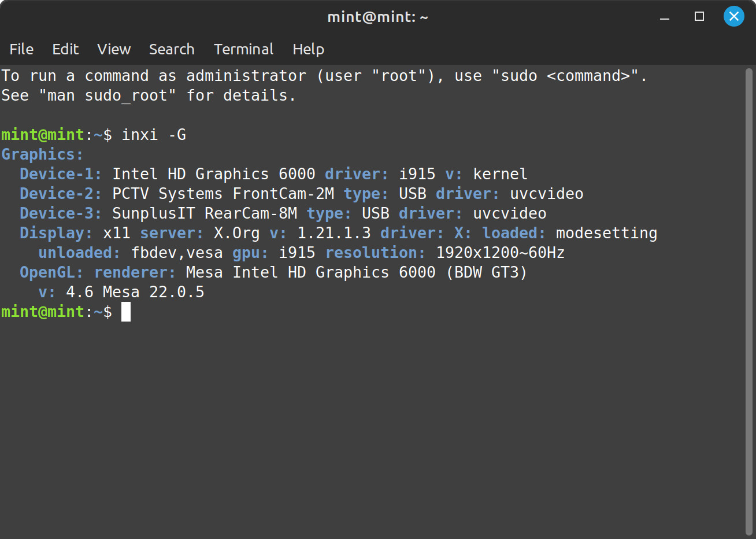Click the mint@mint: ~ window title
This screenshot has height=539, width=756.
pyautogui.click(x=378, y=17)
